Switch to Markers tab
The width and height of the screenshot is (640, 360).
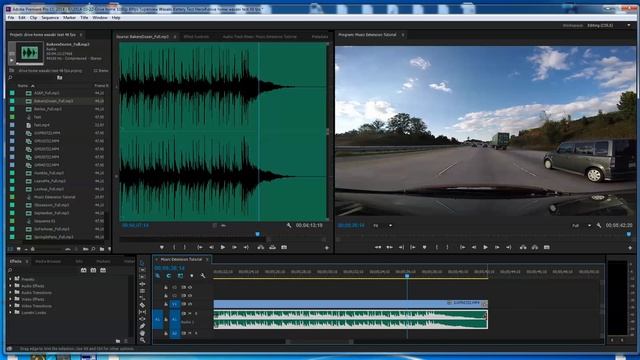[103, 261]
